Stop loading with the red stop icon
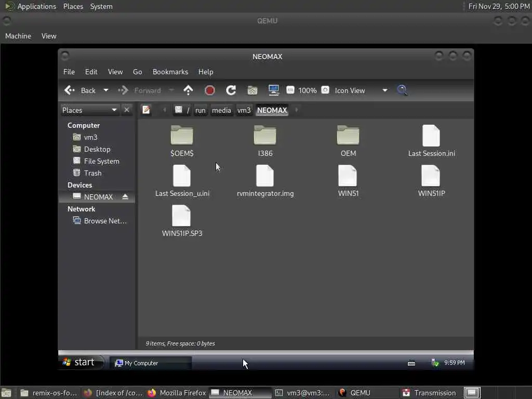The width and height of the screenshot is (532, 399). click(210, 90)
